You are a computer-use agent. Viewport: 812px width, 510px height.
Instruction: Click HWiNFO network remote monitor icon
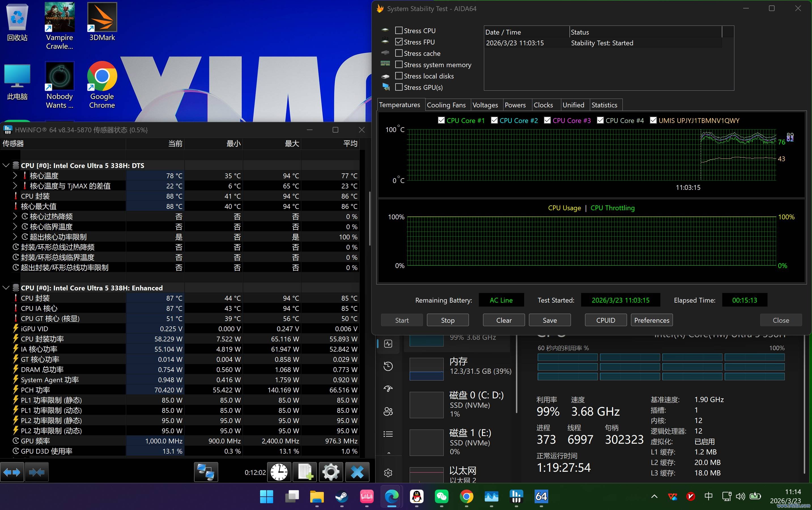(206, 472)
